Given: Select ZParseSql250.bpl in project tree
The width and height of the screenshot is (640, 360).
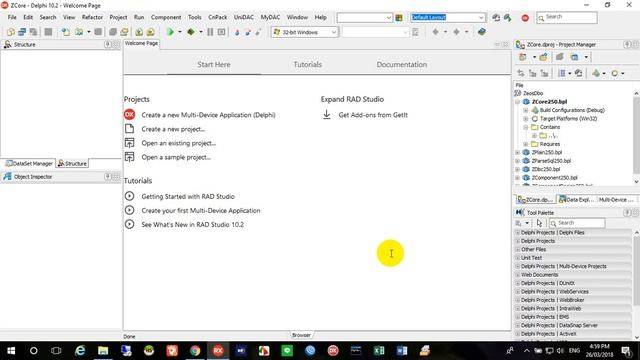Looking at the screenshot, I should pos(551,161).
